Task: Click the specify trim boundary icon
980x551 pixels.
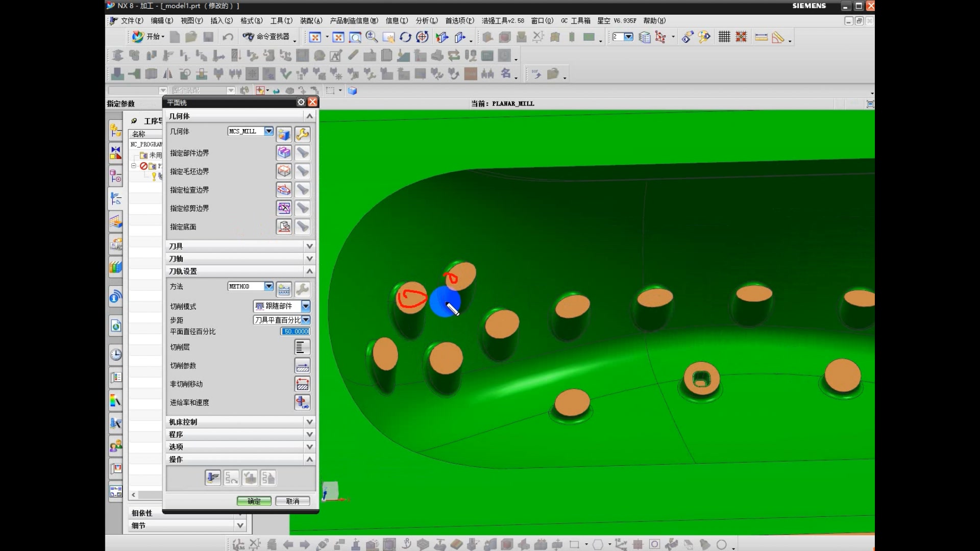Action: click(284, 208)
